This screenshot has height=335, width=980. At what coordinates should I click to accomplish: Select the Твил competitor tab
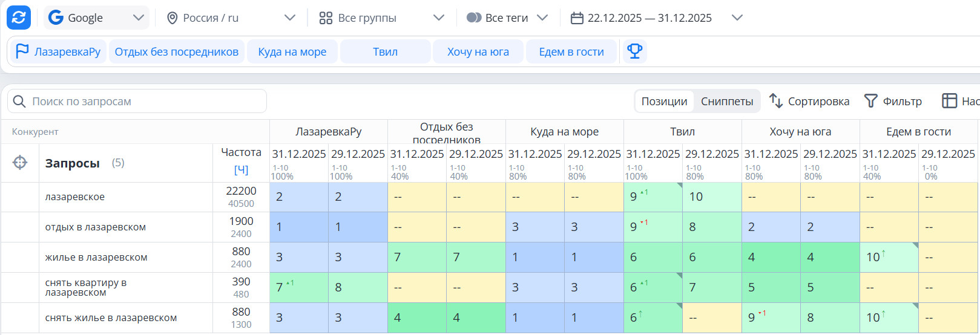(385, 52)
